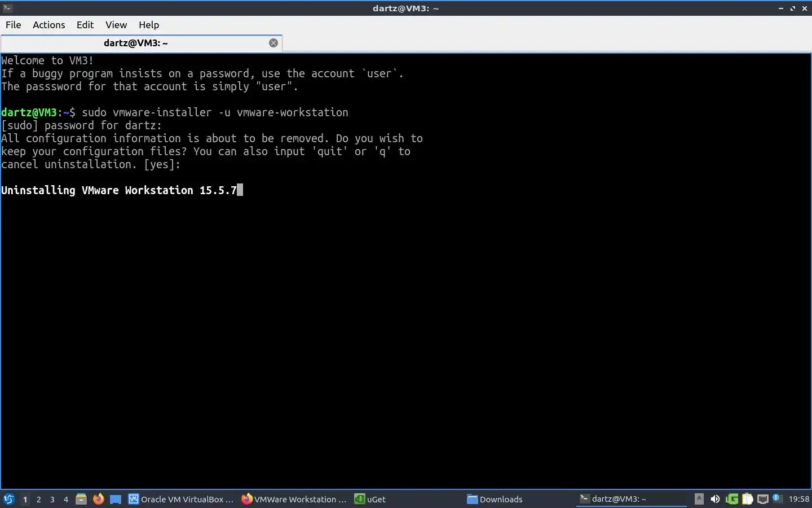Screen dimensions: 812x508
Task: Launch Firefox from the panel quicklaunch
Action: [x=98, y=499]
